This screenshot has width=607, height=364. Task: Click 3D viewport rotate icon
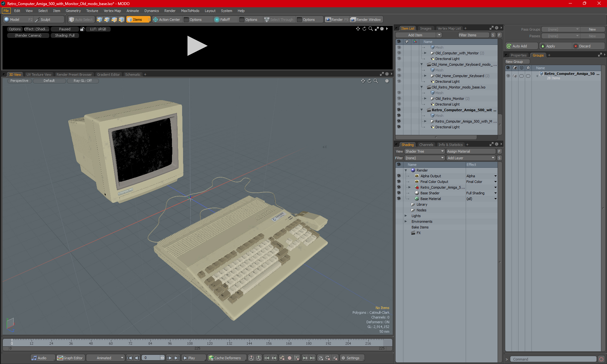(369, 81)
